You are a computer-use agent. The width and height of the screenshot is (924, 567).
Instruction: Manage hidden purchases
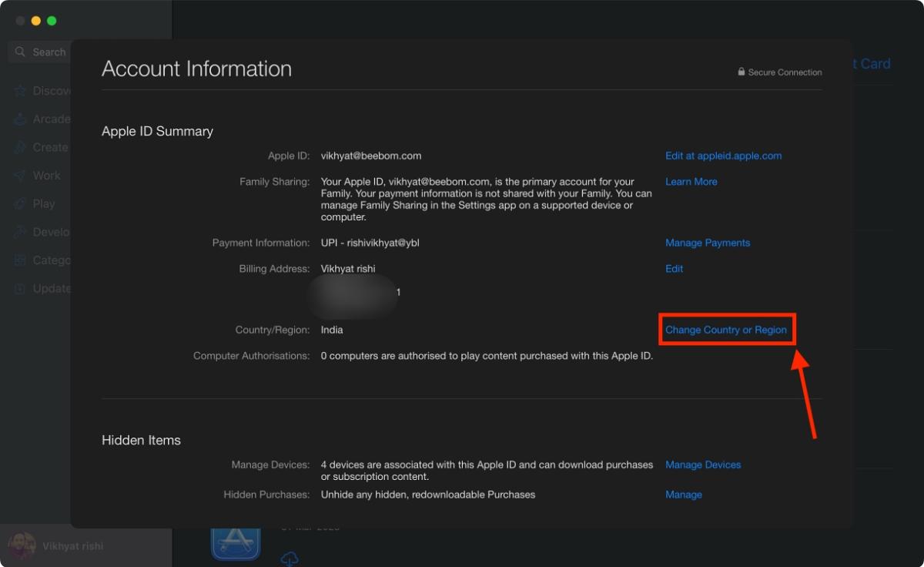click(x=683, y=494)
